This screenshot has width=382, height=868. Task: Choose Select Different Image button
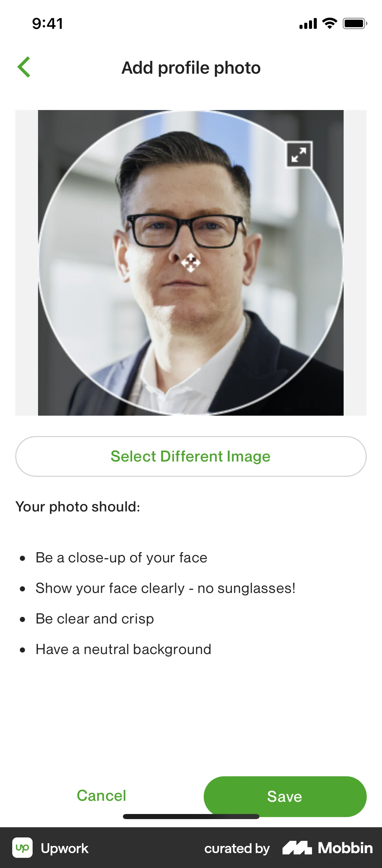coord(191,456)
